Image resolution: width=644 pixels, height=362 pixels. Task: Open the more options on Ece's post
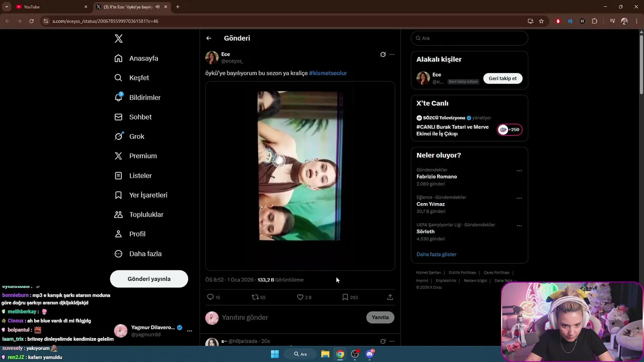(392, 54)
